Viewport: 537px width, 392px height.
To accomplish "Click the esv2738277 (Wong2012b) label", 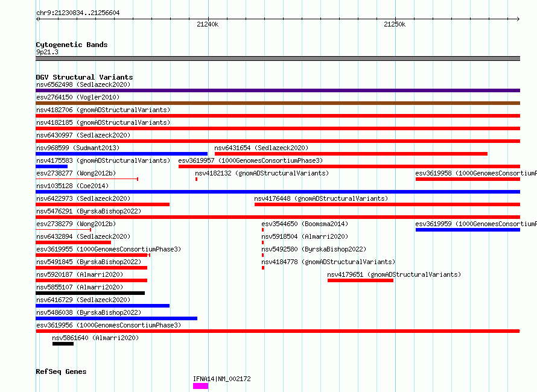I will click(76, 173).
